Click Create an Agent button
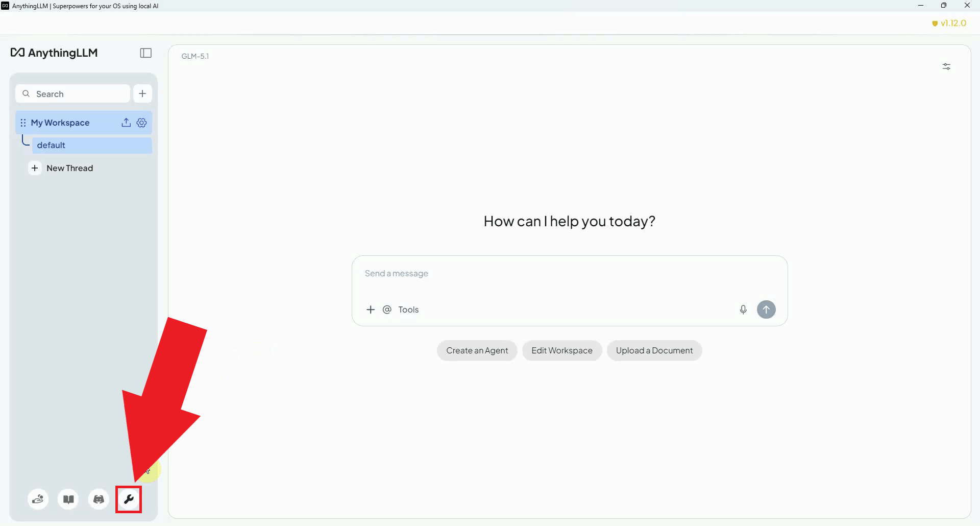This screenshot has height=526, width=980. tap(477, 350)
